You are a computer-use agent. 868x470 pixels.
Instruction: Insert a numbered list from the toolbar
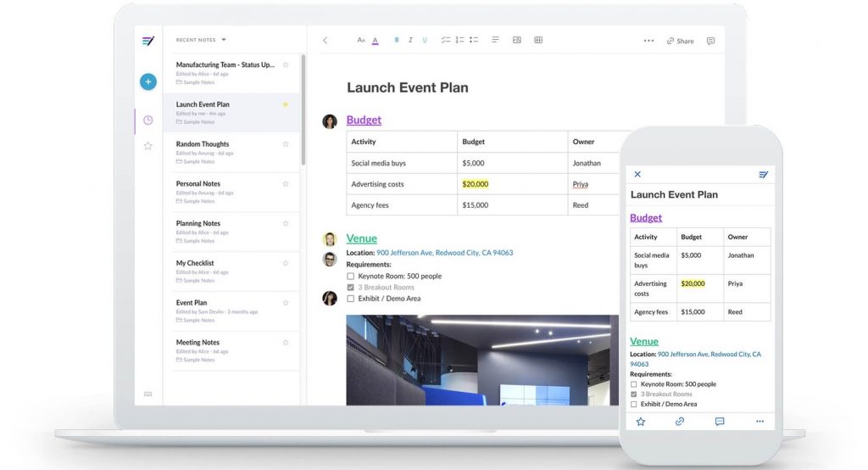pos(459,40)
